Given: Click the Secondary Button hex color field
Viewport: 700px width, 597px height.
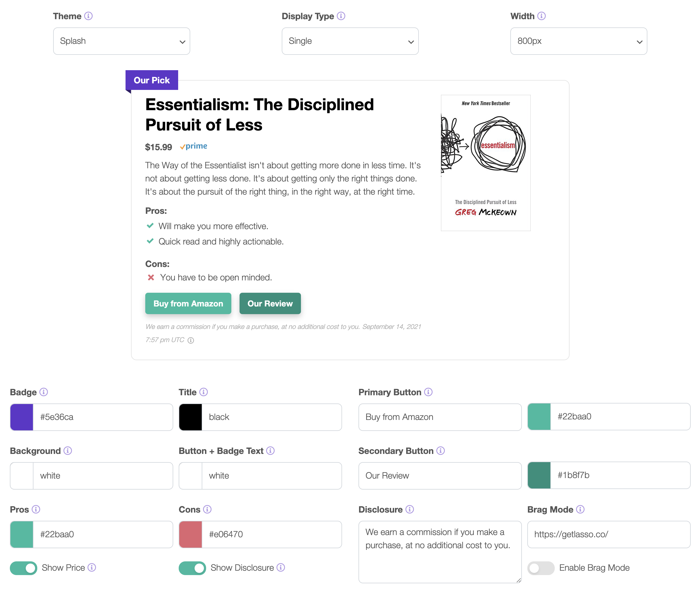Looking at the screenshot, I should click(x=621, y=475).
